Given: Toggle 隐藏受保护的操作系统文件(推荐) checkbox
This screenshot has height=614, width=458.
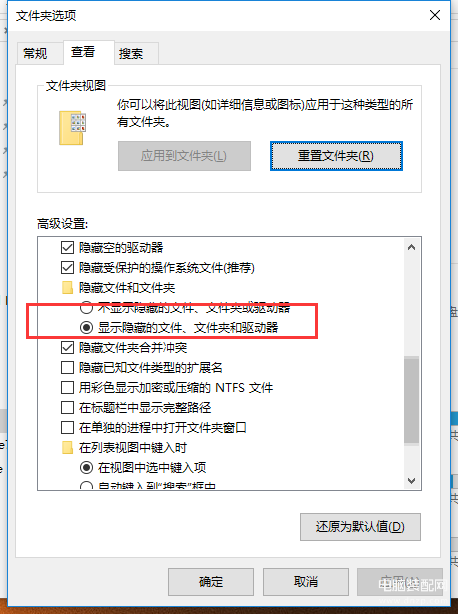Looking at the screenshot, I should (x=67, y=268).
